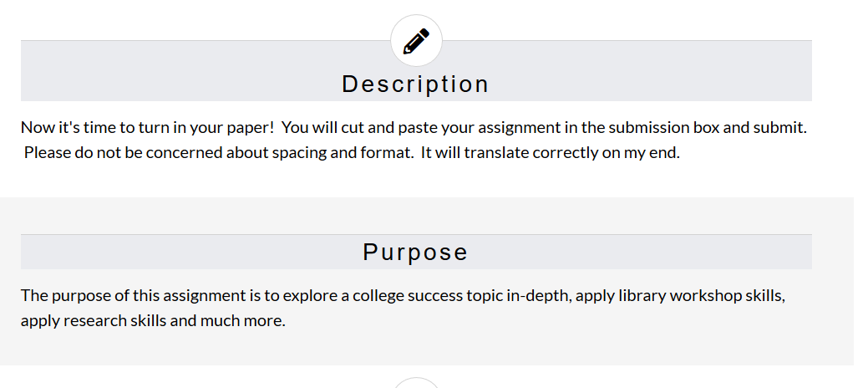Click the words "on my end"
The width and height of the screenshot is (868, 388).
point(641,152)
